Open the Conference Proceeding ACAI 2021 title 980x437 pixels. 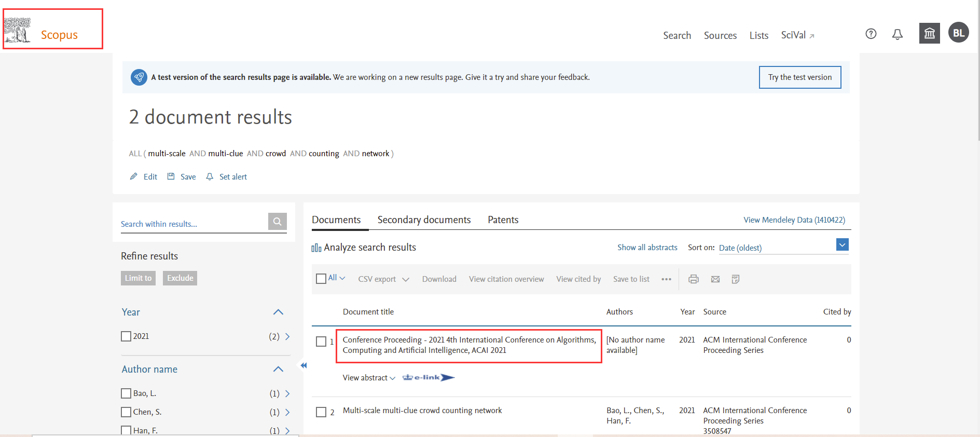coord(469,345)
